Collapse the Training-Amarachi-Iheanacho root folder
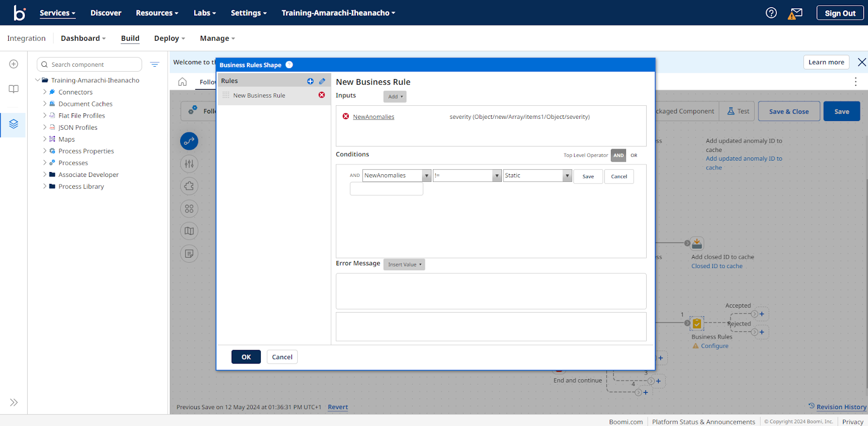The image size is (868, 426). click(x=37, y=80)
